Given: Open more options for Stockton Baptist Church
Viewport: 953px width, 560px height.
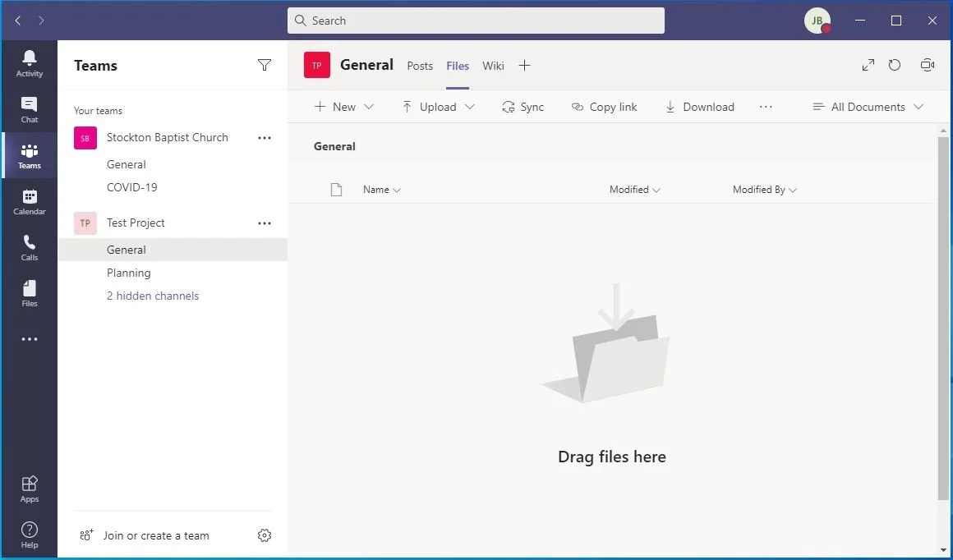Looking at the screenshot, I should click(x=265, y=138).
